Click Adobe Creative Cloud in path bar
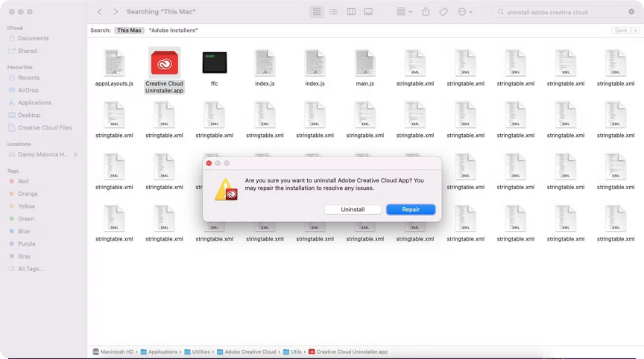Image resolution: width=644 pixels, height=359 pixels. coord(247,352)
